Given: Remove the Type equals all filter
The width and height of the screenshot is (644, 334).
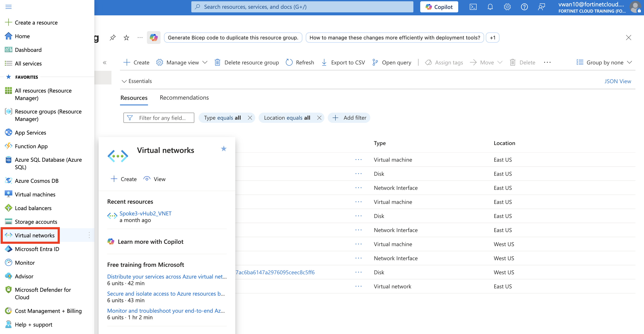Looking at the screenshot, I should 250,118.
